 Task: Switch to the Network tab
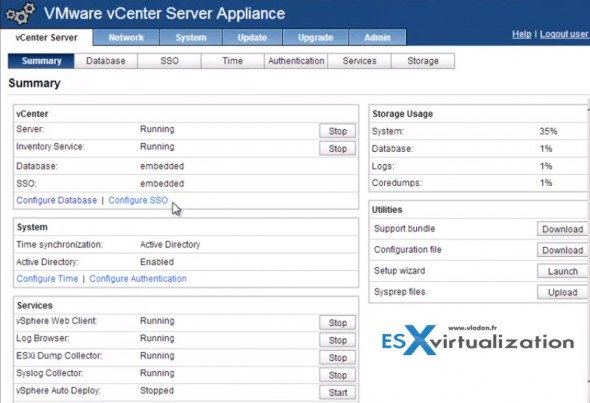click(x=126, y=38)
